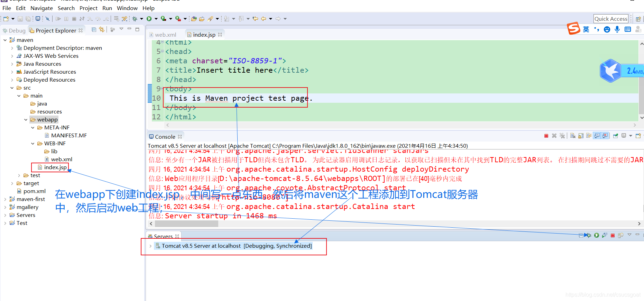Select the Console tab
This screenshot has width=644, height=301.
(165, 137)
